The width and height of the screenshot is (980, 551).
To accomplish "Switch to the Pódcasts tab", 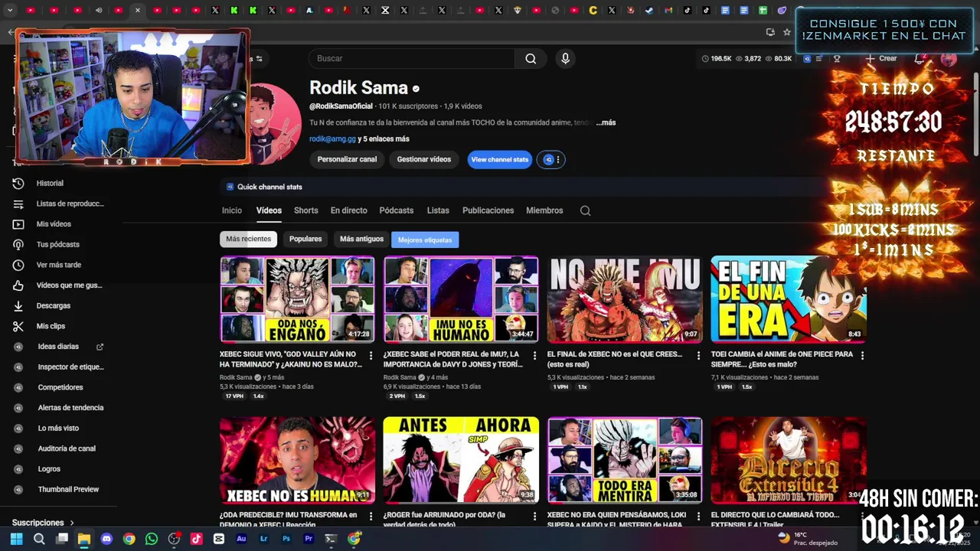I will click(396, 210).
